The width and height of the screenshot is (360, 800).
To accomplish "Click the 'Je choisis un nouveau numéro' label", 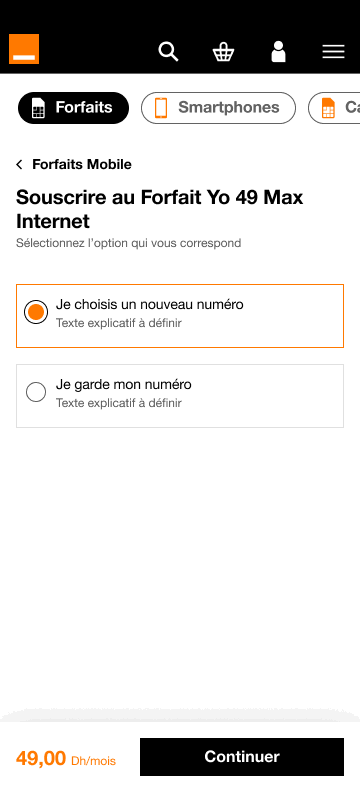I will click(x=149, y=305).
